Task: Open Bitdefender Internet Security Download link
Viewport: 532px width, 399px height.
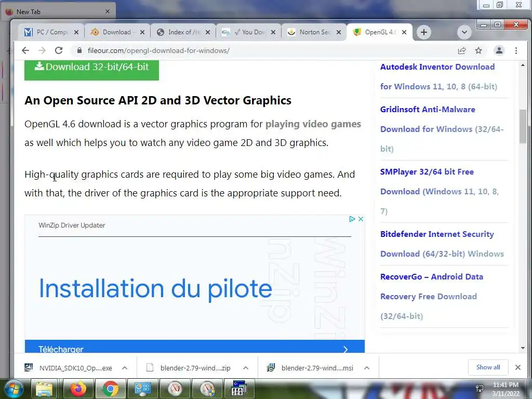Action: click(x=442, y=244)
